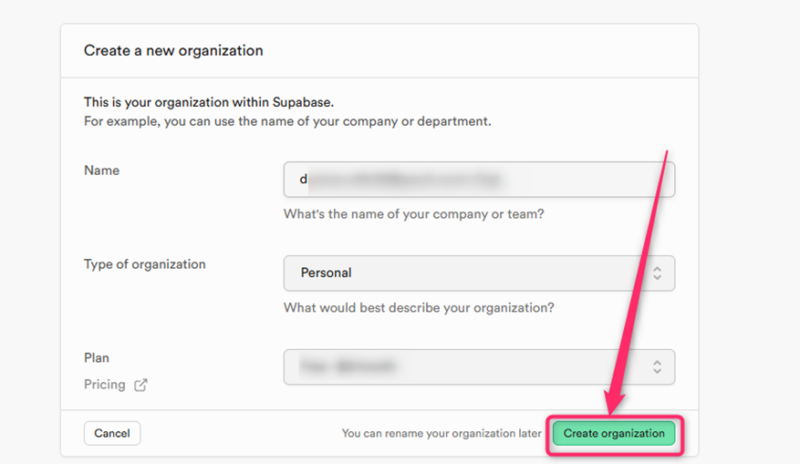Focus the organization Name input field

479,179
